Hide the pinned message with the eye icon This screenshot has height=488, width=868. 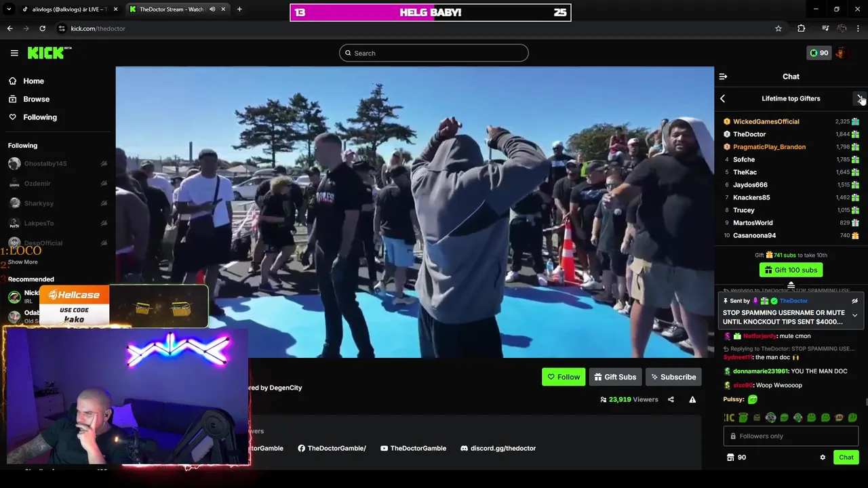854,301
